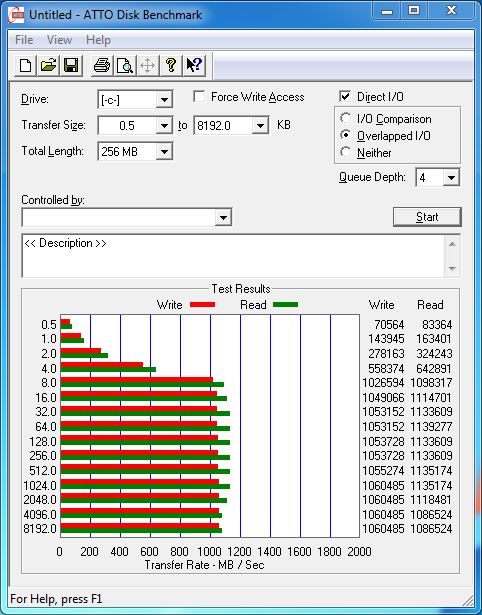The image size is (482, 615).
Task: Select the Overlapped I/O radio option
Action: (x=346, y=135)
